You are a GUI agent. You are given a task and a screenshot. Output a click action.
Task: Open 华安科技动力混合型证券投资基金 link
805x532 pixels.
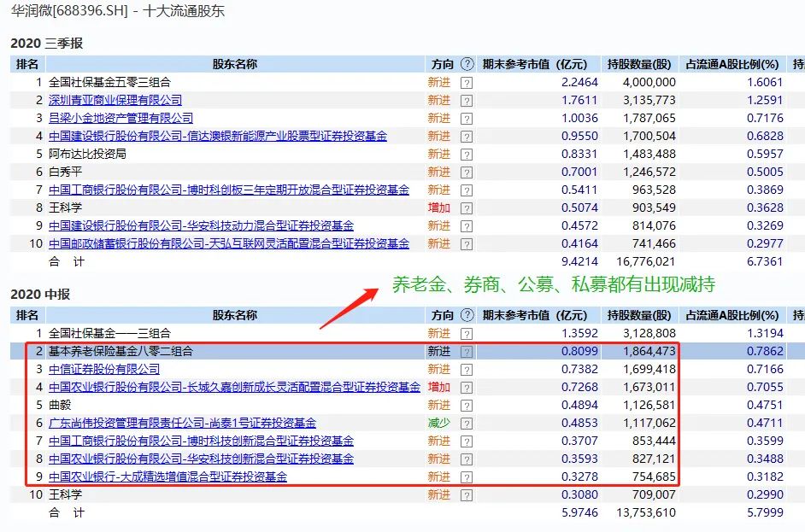click(202, 225)
